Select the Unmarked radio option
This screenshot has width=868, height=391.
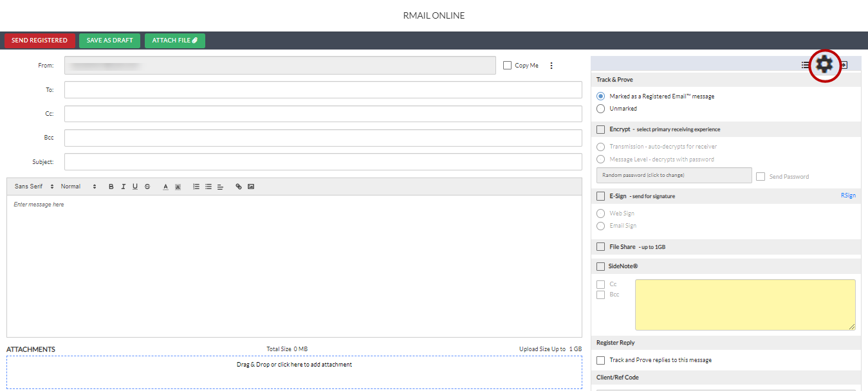pyautogui.click(x=601, y=109)
